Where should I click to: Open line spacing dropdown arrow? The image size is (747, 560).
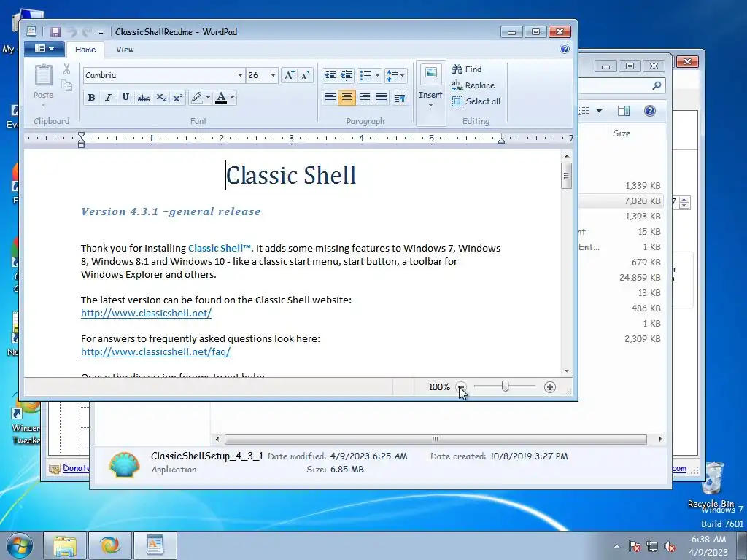403,75
